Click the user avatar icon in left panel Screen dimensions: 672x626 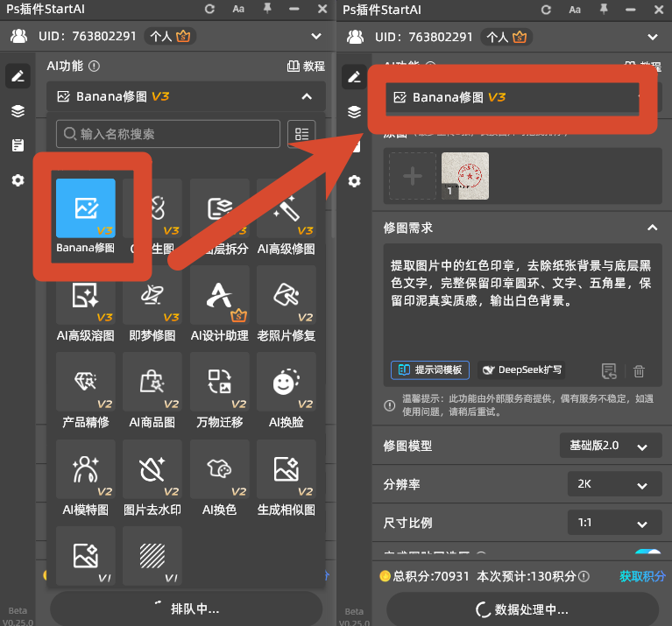[19, 36]
